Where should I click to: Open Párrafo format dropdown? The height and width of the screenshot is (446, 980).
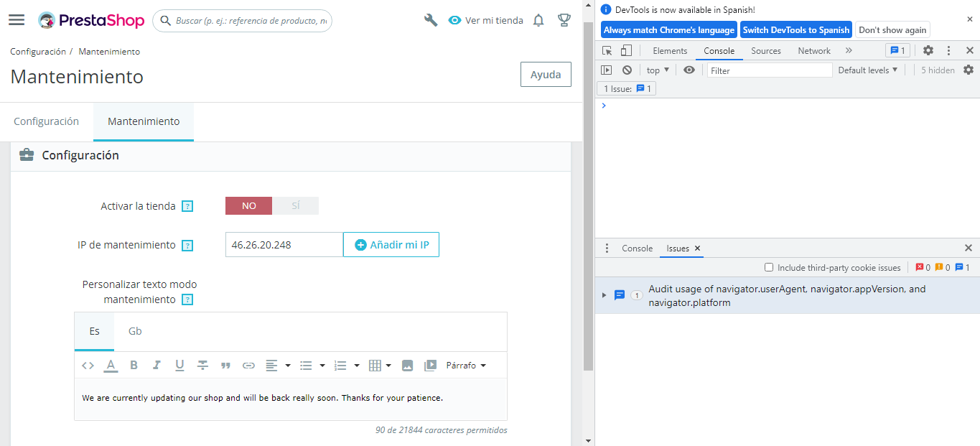pyautogui.click(x=466, y=366)
